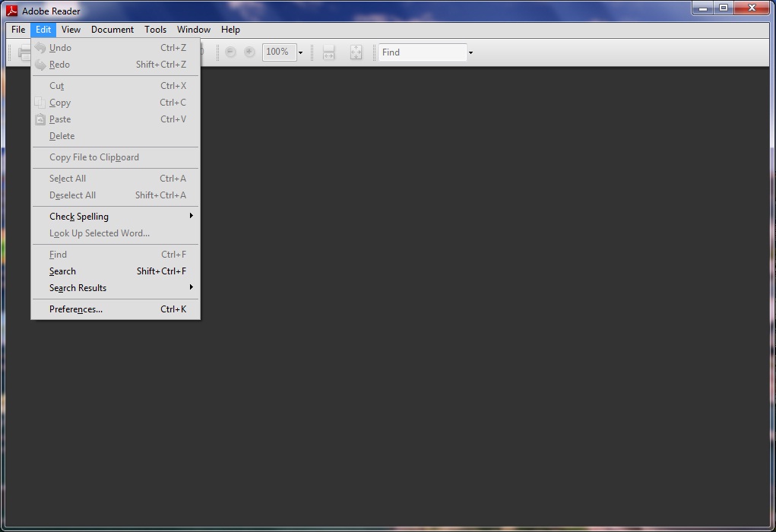
Task: Click inside the Find text box
Action: pos(423,52)
